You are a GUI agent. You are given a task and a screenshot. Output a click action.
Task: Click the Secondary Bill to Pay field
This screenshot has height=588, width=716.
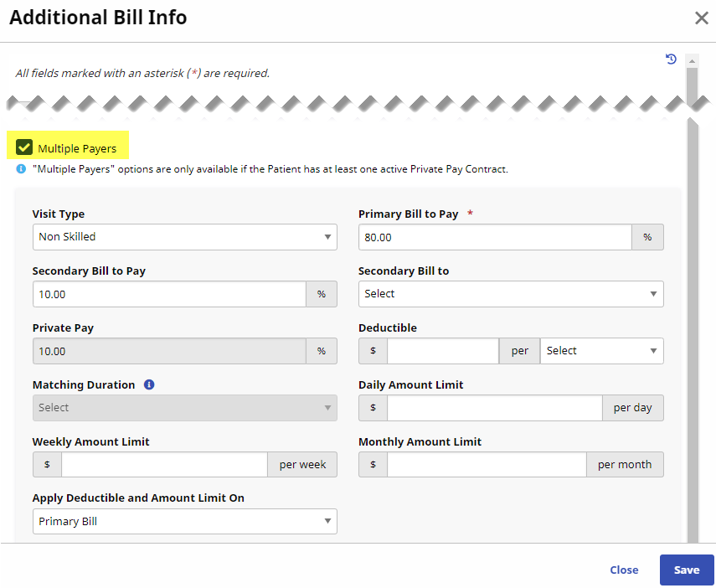click(x=169, y=294)
